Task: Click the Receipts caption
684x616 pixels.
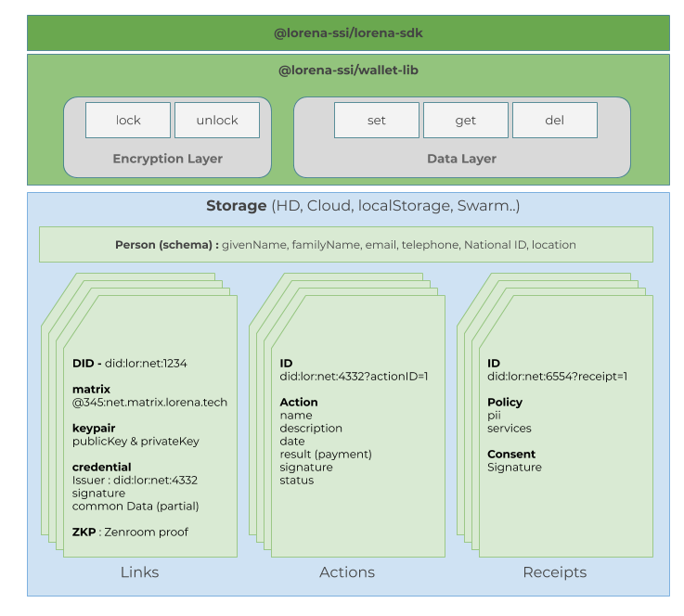Action: click(554, 572)
